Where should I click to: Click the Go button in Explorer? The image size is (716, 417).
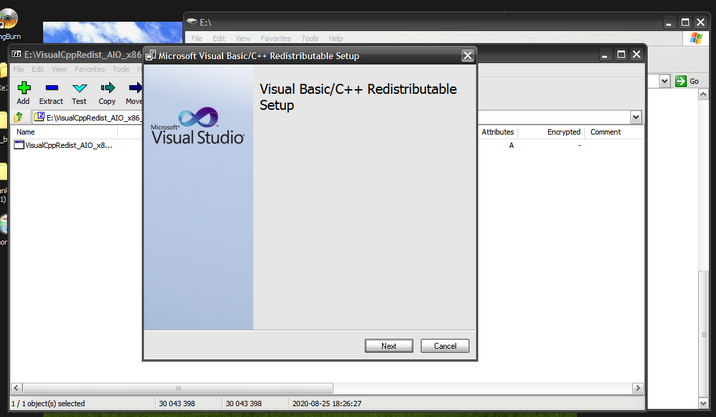pos(687,81)
